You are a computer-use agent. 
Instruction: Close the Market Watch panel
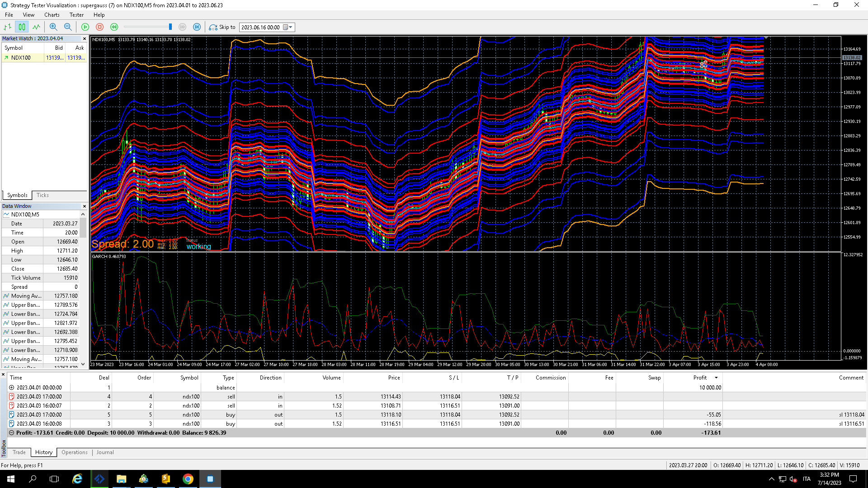coord(85,39)
